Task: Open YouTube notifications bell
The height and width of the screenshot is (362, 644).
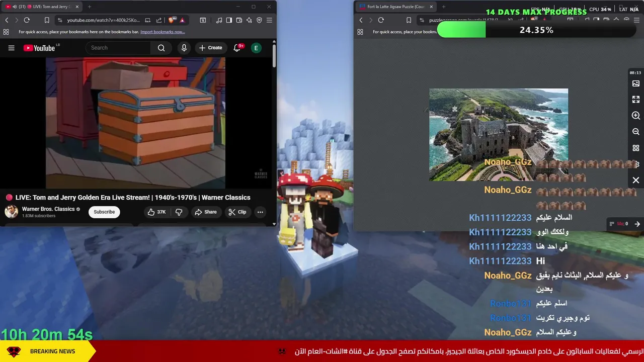Action: (x=237, y=48)
